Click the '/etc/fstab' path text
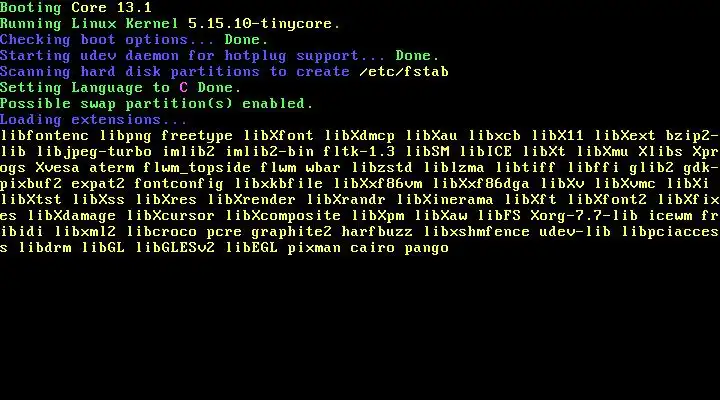 [404, 72]
